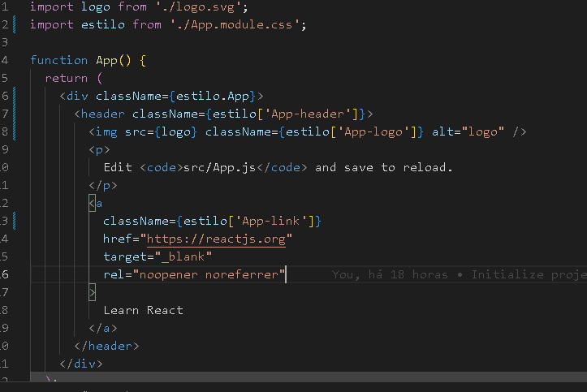
Task: Click the closing </header> tag
Action: (x=106, y=346)
